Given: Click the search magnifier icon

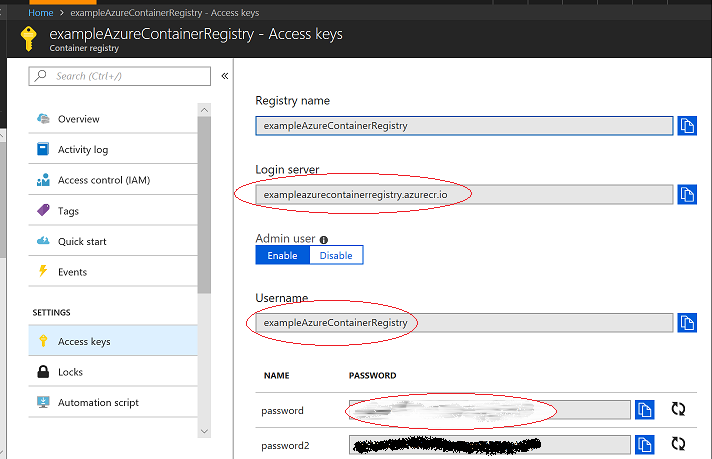Looking at the screenshot, I should [x=40, y=75].
